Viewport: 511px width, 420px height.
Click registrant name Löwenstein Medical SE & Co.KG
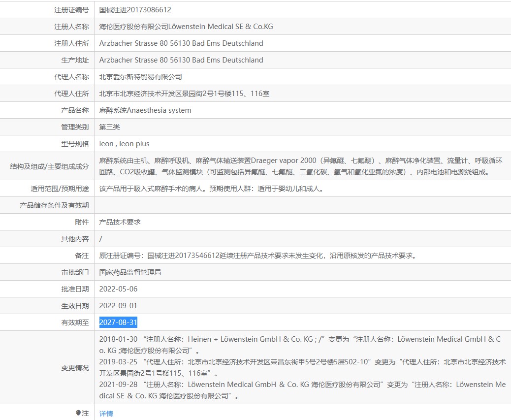click(x=221, y=27)
